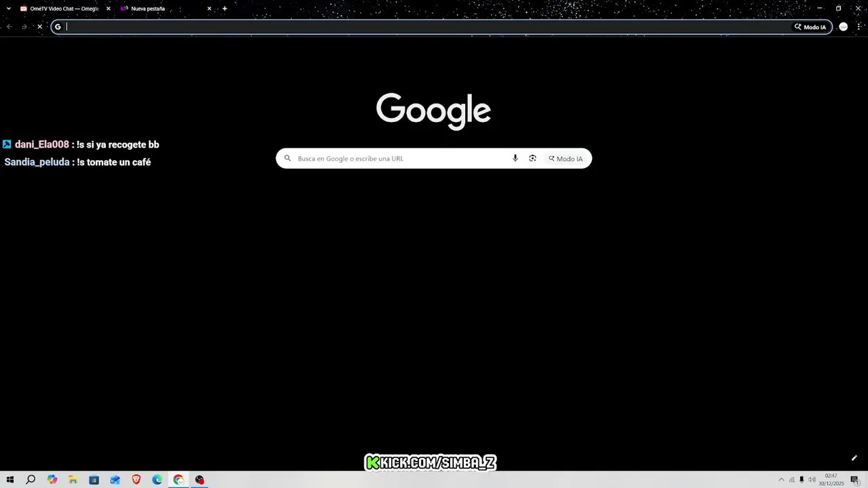Open the volume speaker tray icon
This screenshot has height=488, width=868.
point(812,480)
